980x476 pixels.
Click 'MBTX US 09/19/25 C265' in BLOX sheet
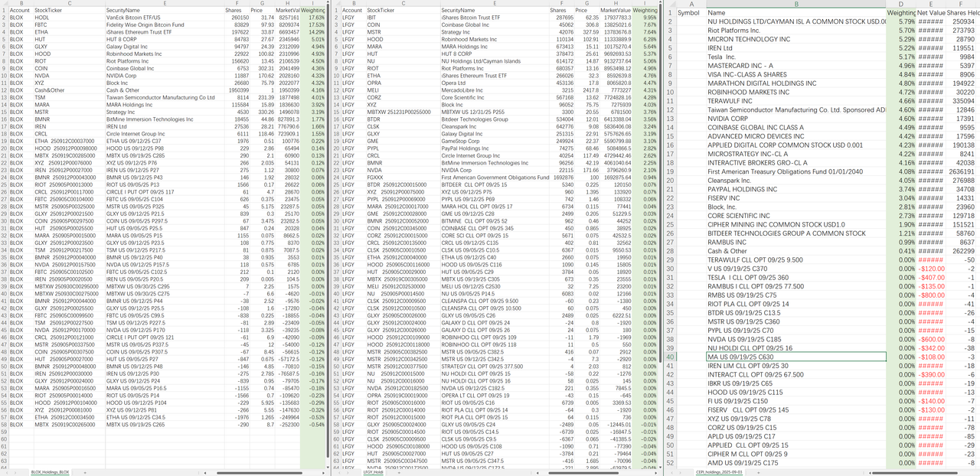click(166, 423)
